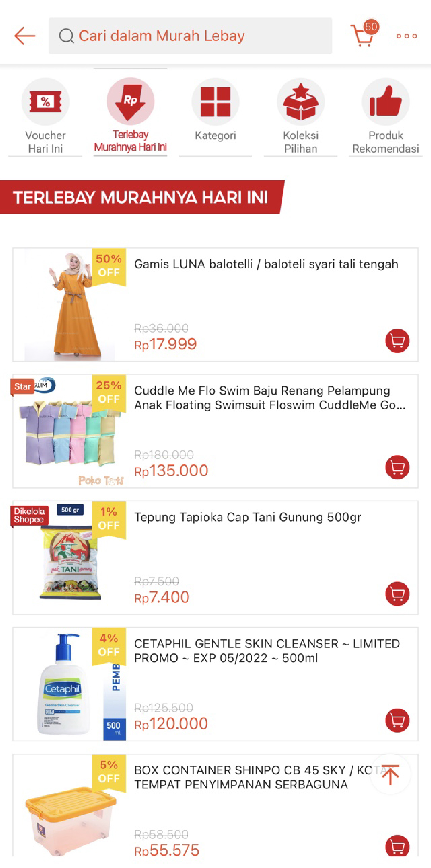This screenshot has width=431, height=868.
Task: Focus the Cari dalam Murah Lebay search field
Action: (x=190, y=36)
